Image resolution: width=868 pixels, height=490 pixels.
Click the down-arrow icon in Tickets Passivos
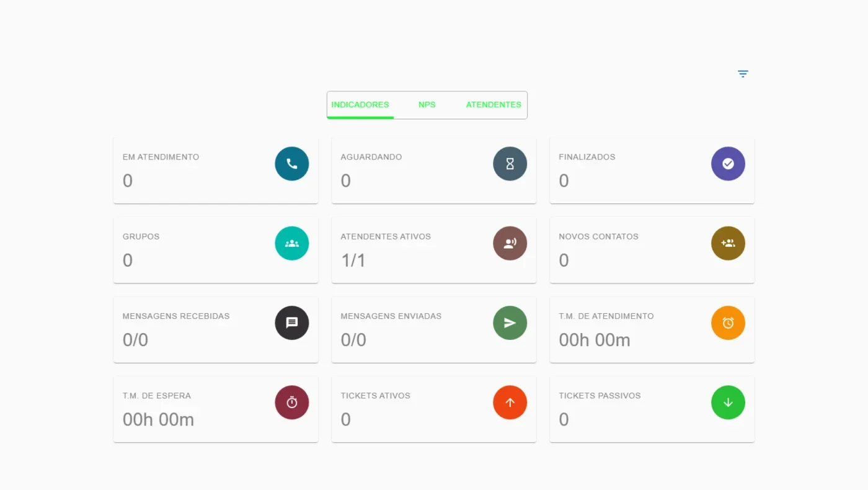coord(728,403)
